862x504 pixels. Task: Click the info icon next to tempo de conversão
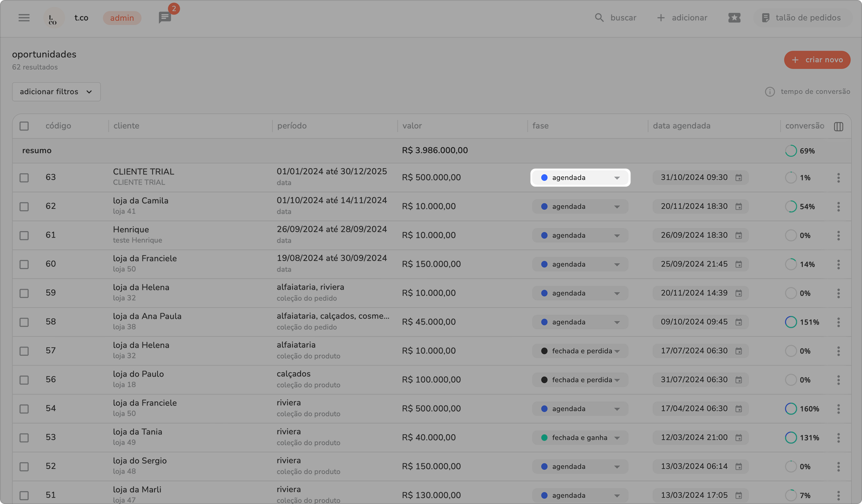(770, 92)
